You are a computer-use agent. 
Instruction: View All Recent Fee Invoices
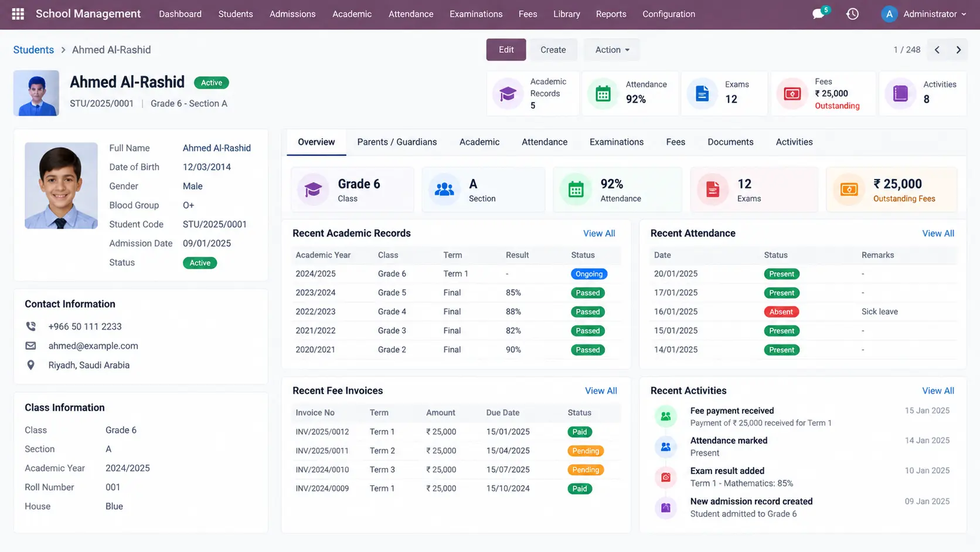point(601,391)
